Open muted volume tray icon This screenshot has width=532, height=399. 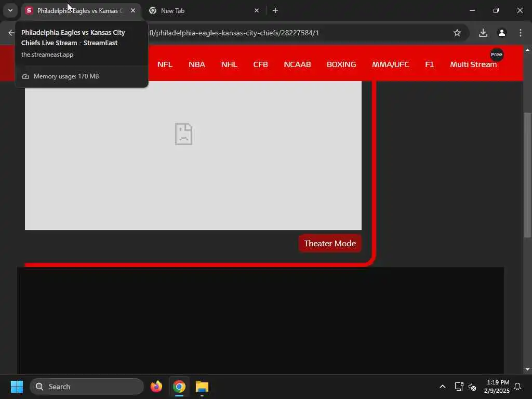coord(472,387)
